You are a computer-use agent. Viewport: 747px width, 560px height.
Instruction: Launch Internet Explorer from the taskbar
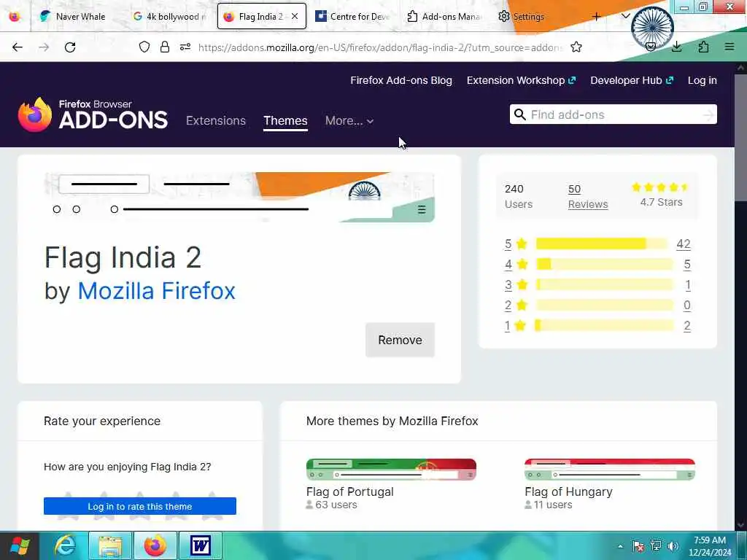click(x=65, y=545)
